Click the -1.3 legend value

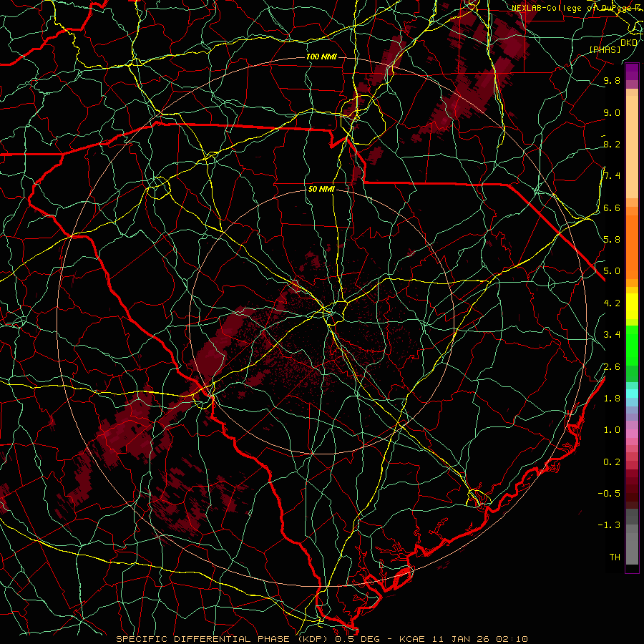point(609,525)
